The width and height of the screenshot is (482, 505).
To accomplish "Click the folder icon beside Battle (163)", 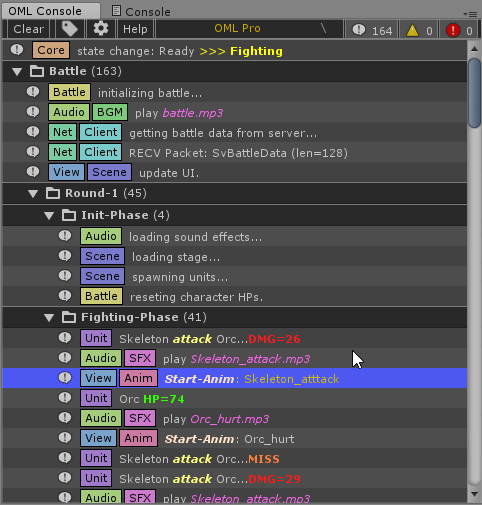I will pyautogui.click(x=37, y=71).
